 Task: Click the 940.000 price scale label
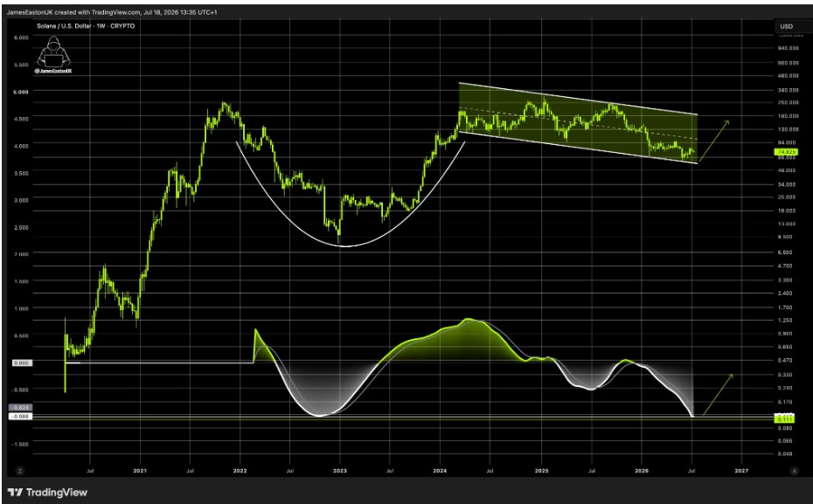pos(788,48)
